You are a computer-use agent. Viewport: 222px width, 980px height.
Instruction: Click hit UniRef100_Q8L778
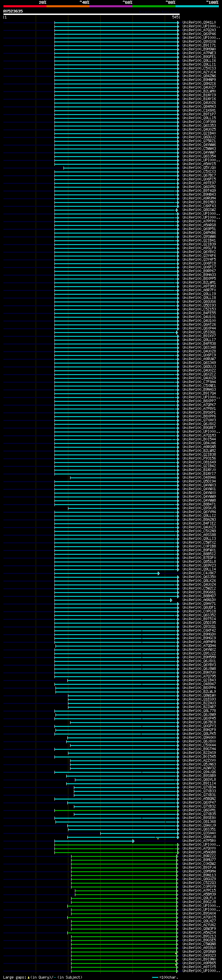pyautogui.click(x=199, y=711)
